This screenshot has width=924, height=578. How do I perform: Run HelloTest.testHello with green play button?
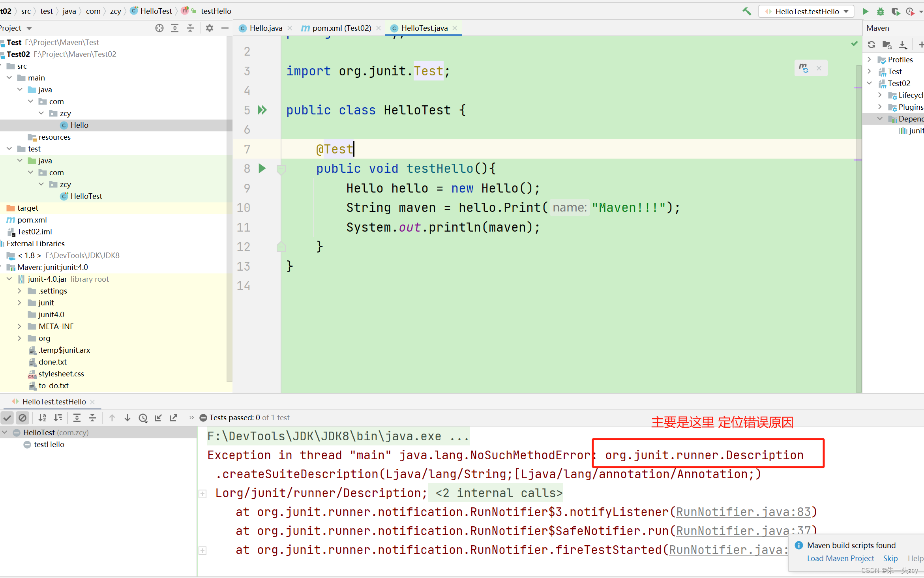(x=865, y=11)
